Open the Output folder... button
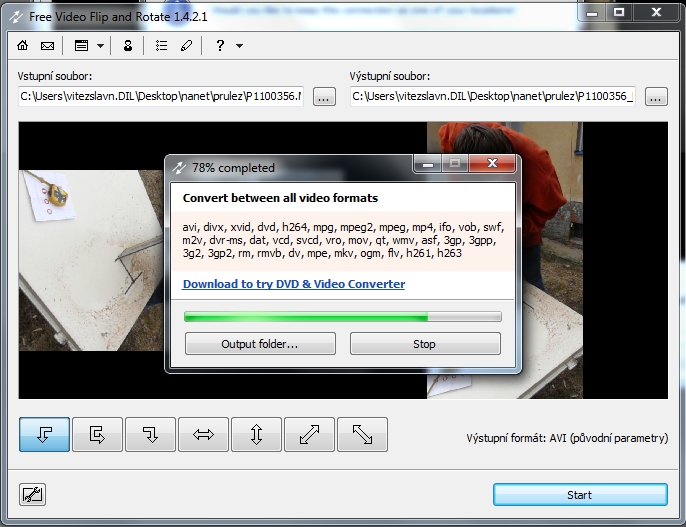The height and width of the screenshot is (527, 686). pyautogui.click(x=260, y=344)
